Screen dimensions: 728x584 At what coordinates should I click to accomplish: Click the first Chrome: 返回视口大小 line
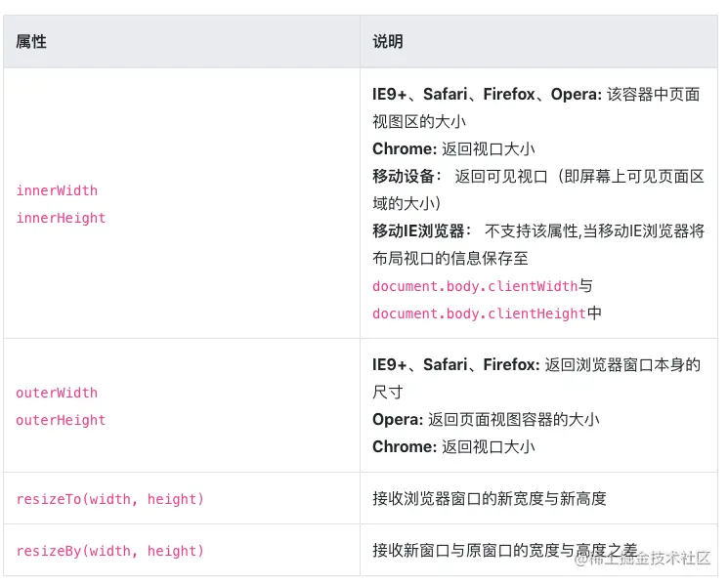[453, 148]
